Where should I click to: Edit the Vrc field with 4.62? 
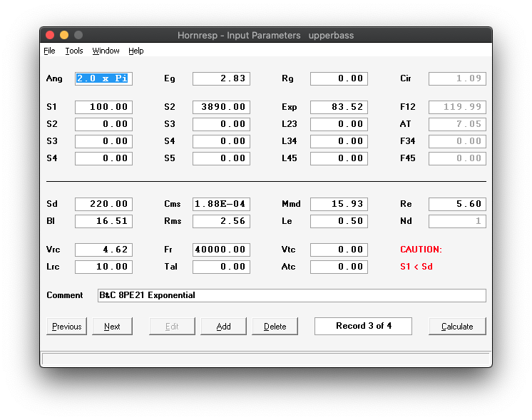104,250
